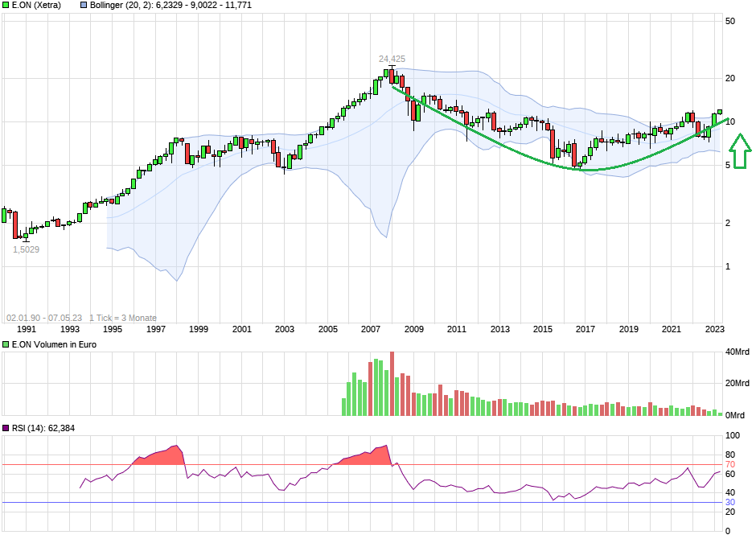Click the blue 30-level line in the RSI panel
Image resolution: width=756 pixels, height=539 pixels.
tap(362, 500)
